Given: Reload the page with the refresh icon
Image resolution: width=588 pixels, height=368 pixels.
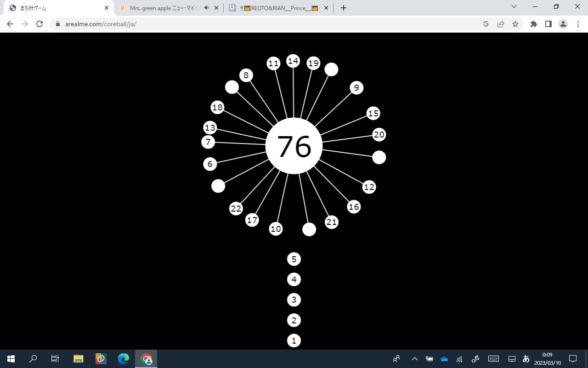Looking at the screenshot, I should (x=40, y=24).
